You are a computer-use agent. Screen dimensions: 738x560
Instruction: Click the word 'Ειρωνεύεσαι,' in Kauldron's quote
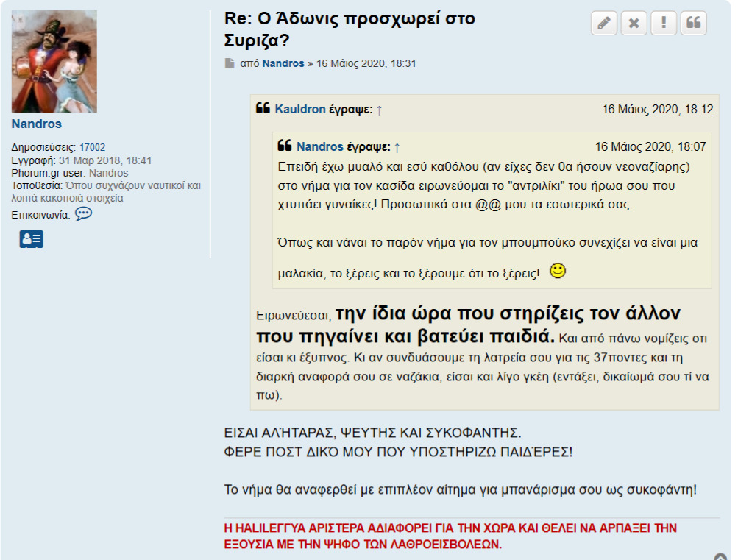(294, 315)
